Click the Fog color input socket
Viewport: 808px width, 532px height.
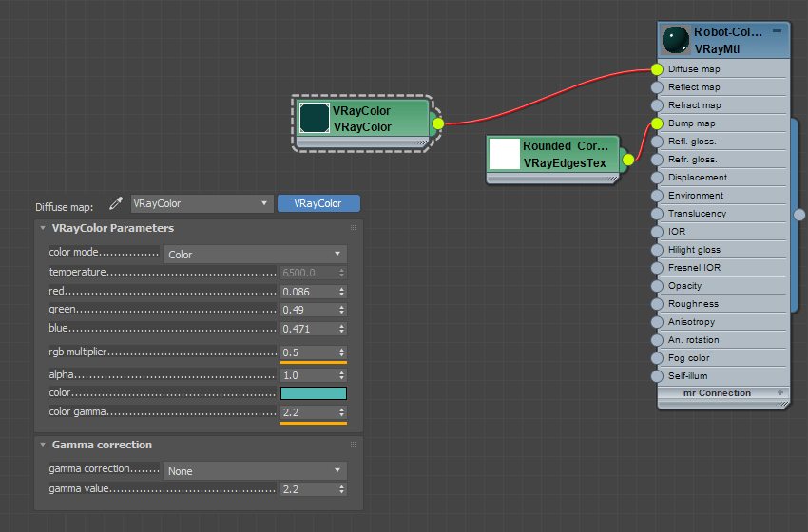pyautogui.click(x=657, y=357)
